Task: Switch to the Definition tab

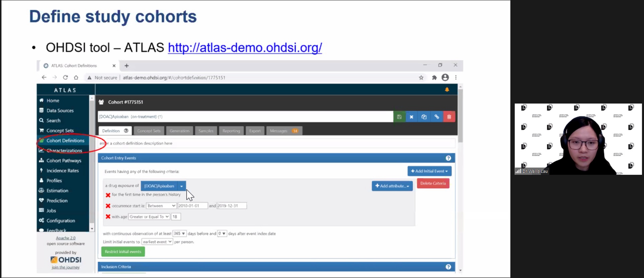Action: 115,131
